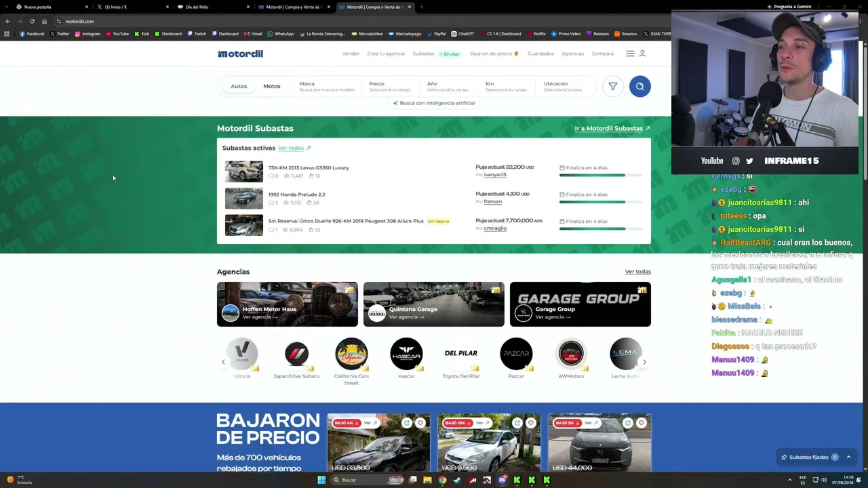This screenshot has width=868, height=488.
Task: Open the Hascar agency logo
Action: coord(406,354)
